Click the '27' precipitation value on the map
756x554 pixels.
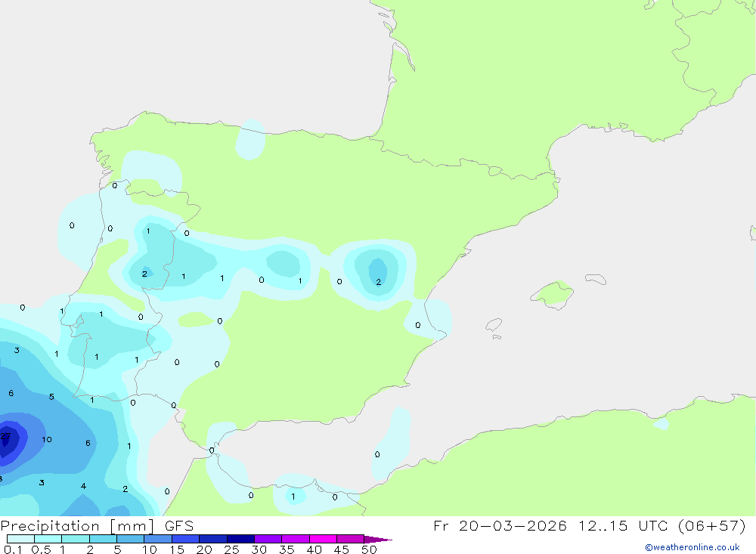5,436
